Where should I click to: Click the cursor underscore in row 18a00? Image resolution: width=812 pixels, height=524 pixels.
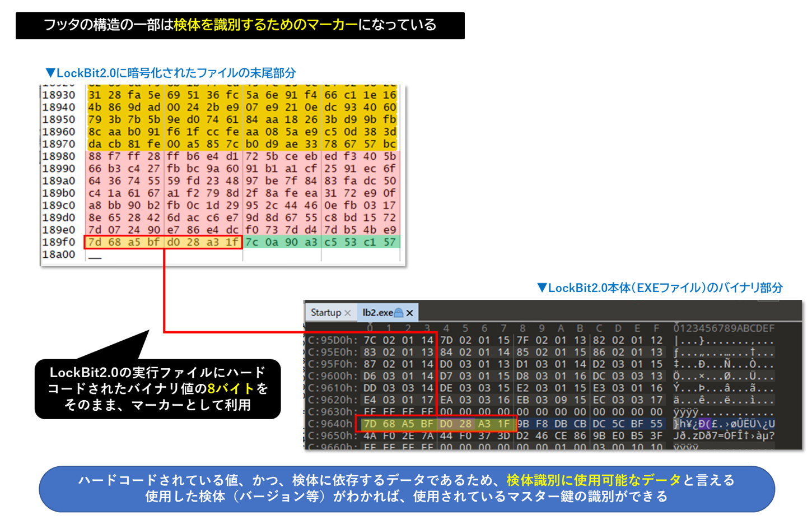95,257
